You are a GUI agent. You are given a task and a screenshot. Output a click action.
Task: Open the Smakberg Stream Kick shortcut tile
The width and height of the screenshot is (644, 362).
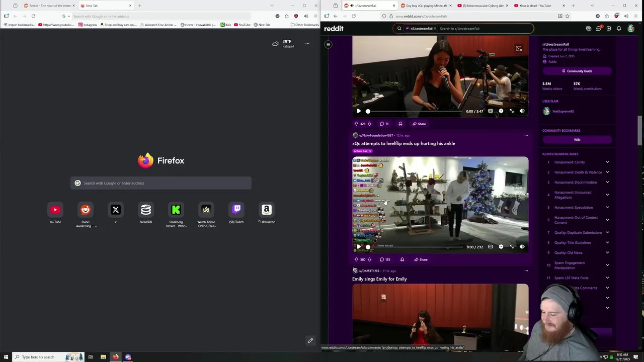coord(176,210)
